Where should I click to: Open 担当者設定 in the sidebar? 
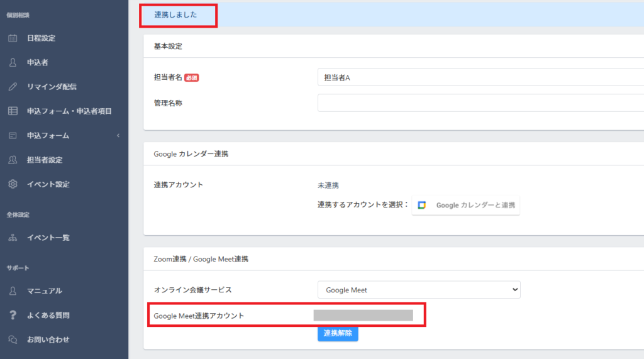45,160
